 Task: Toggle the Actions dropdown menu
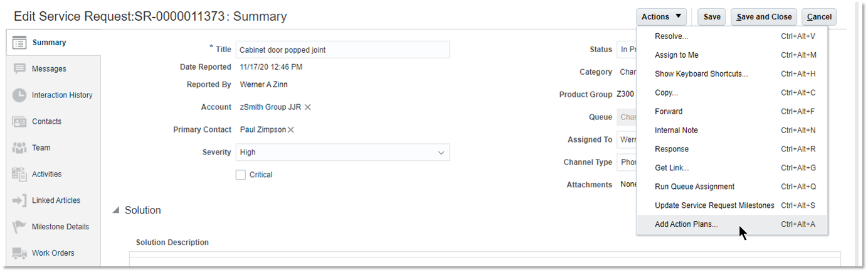pyautogui.click(x=661, y=17)
